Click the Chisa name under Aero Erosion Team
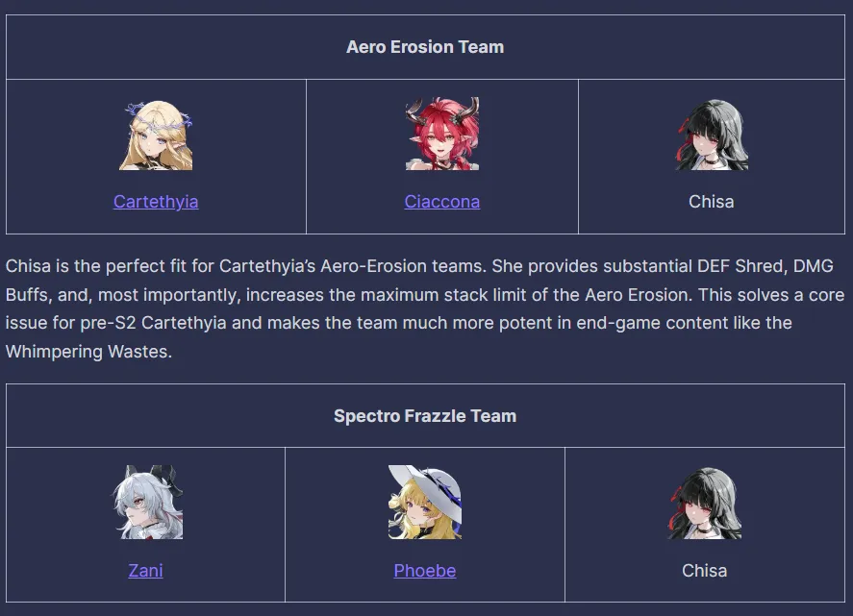 tap(712, 202)
